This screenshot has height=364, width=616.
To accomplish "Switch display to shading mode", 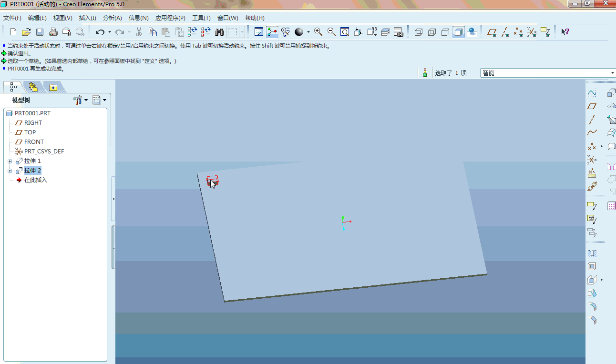I will pos(459,32).
